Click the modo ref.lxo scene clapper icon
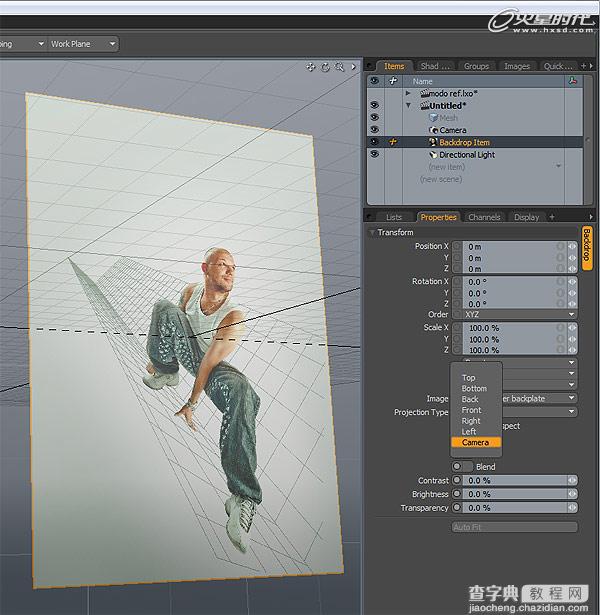This screenshot has height=615, width=600. tap(424, 93)
